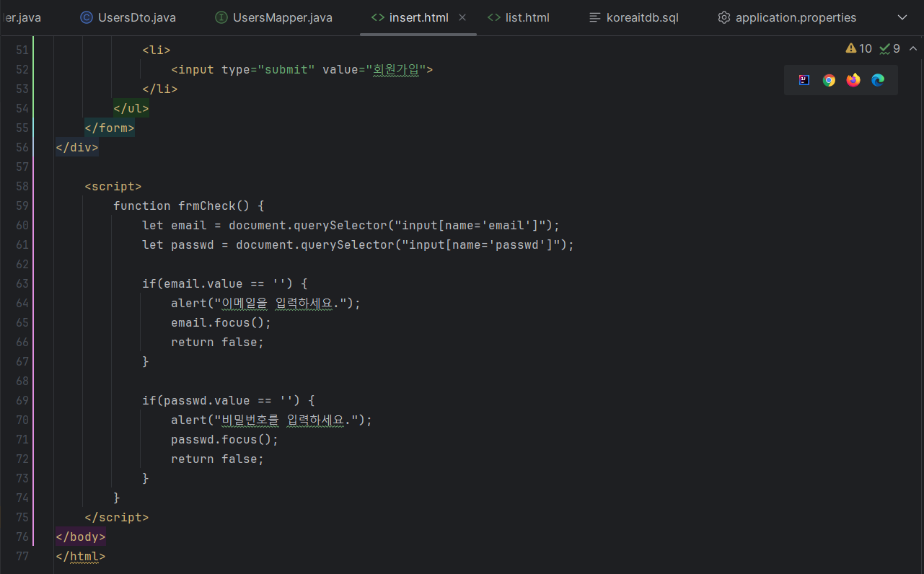Switch to the UsersDto.java tab
Screen dimensions: 924x574
(128, 17)
